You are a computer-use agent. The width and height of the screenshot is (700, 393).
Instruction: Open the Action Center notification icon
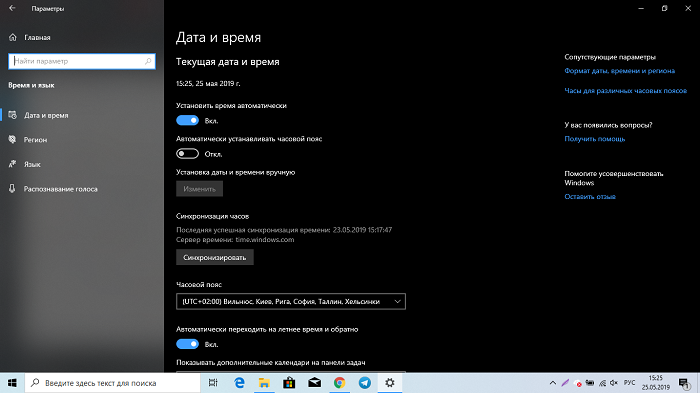[x=684, y=383]
